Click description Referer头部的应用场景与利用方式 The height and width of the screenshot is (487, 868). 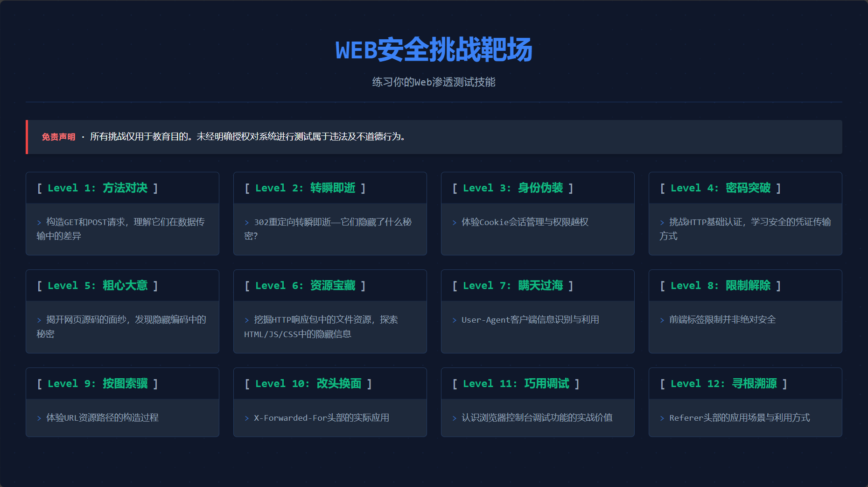tap(740, 418)
